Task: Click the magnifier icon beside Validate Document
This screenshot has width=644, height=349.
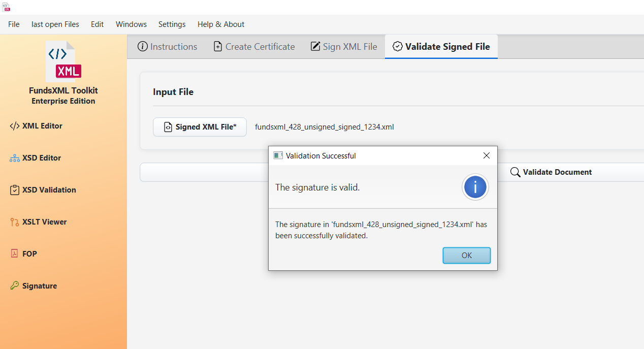Action: [515, 172]
